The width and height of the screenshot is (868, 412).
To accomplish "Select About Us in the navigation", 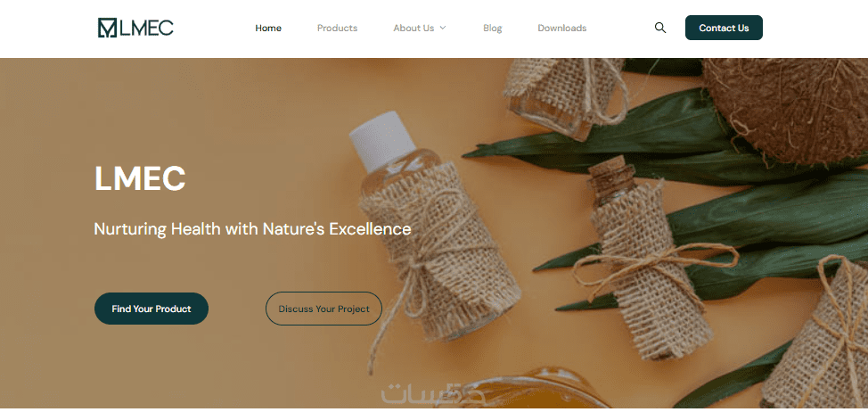I will pyautogui.click(x=414, y=29).
